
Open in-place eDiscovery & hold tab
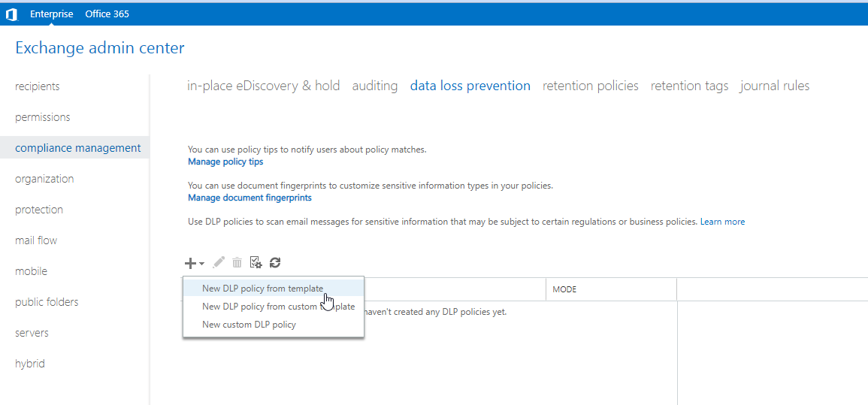click(264, 86)
